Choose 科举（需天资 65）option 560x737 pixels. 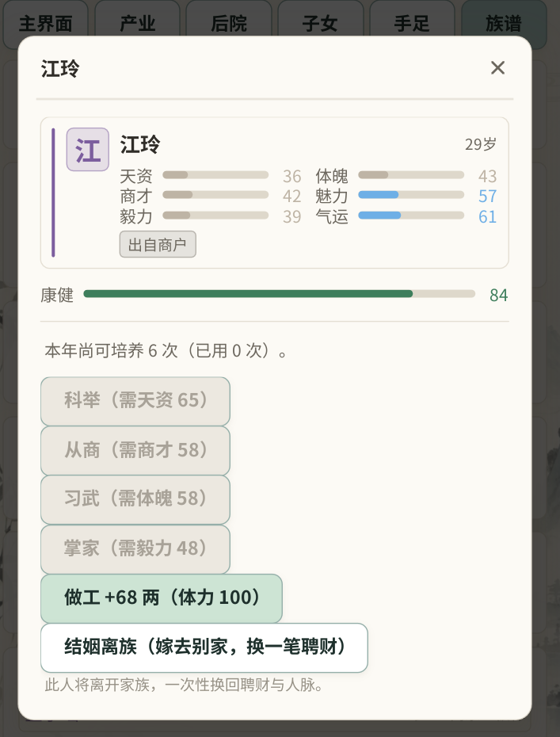pos(135,401)
